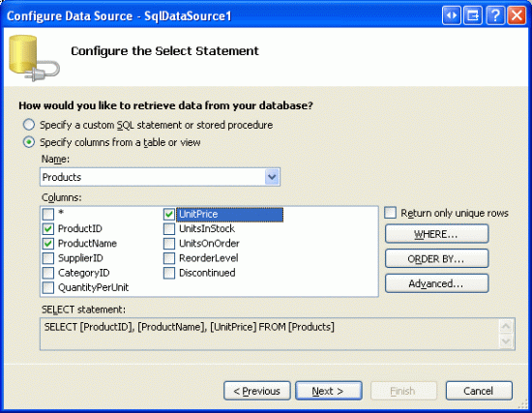Go back with the Previous button
Viewport: 532px width, 413px height.
257,391
